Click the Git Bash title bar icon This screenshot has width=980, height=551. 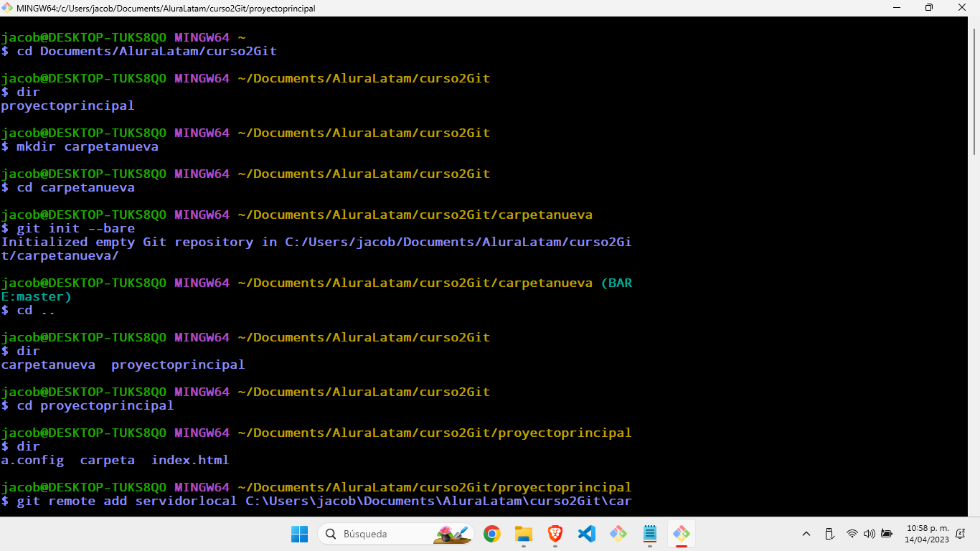(x=8, y=8)
